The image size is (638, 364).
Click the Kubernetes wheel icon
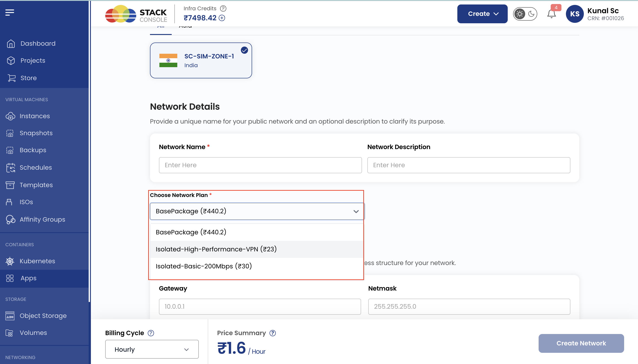click(10, 261)
